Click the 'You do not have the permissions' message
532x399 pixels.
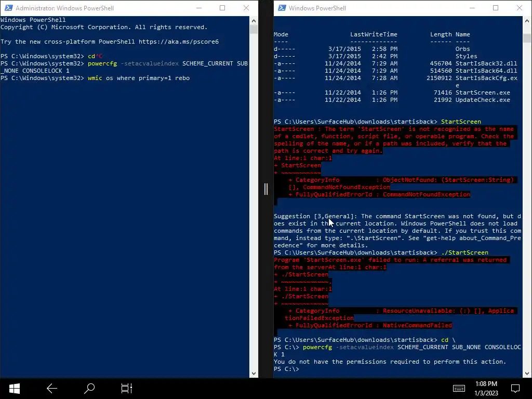[390, 362]
